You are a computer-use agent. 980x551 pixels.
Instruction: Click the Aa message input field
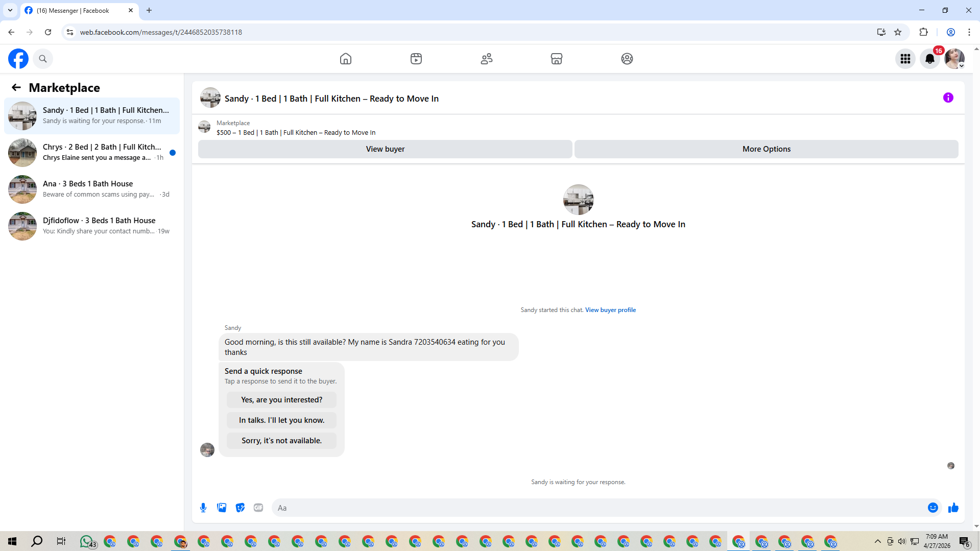click(597, 508)
